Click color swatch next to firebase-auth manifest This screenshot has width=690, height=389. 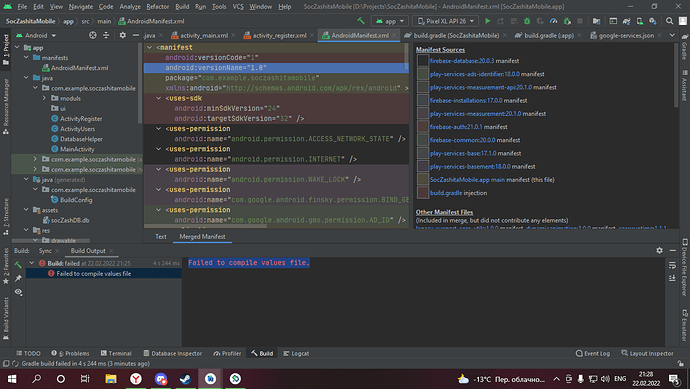tap(422, 127)
